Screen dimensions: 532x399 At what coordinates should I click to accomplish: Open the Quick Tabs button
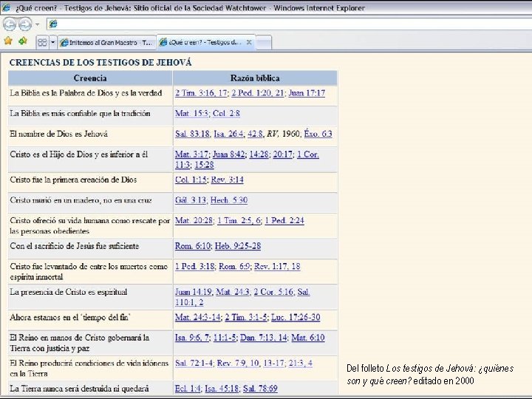point(42,42)
